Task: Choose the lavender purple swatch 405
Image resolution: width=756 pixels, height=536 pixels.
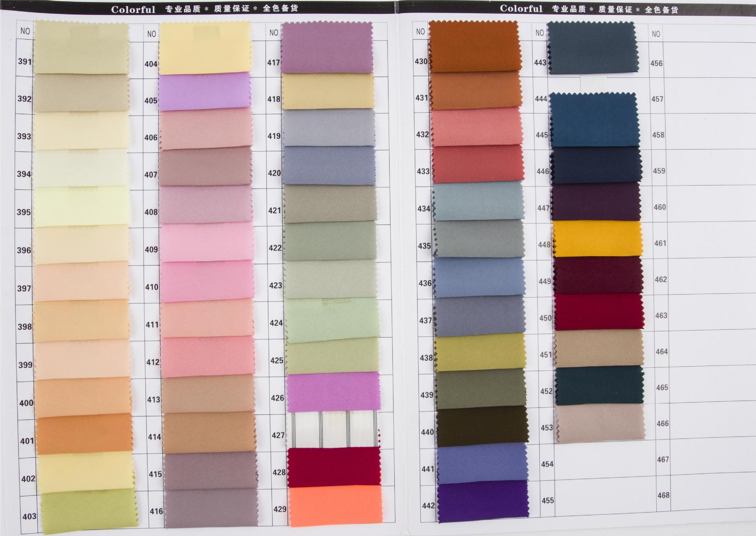Action: pyautogui.click(x=205, y=91)
